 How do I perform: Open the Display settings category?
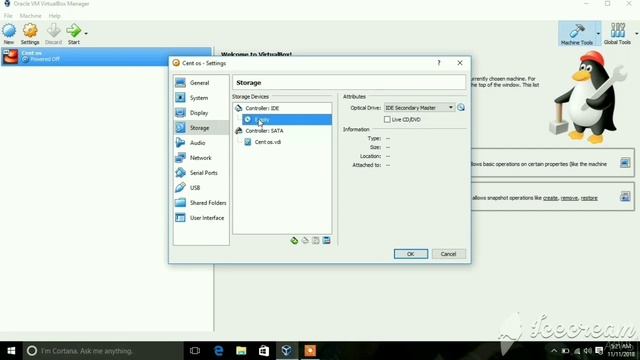(x=201, y=113)
